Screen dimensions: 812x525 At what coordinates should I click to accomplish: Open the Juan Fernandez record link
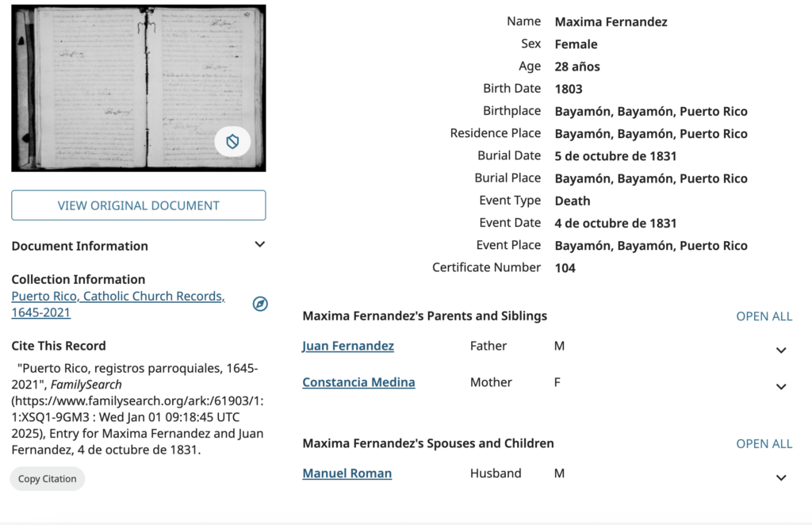348,346
